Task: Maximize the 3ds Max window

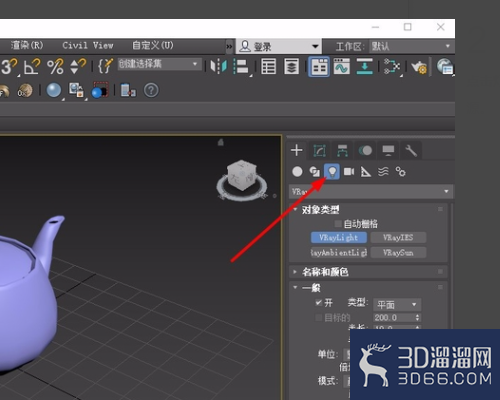Action: [408, 27]
